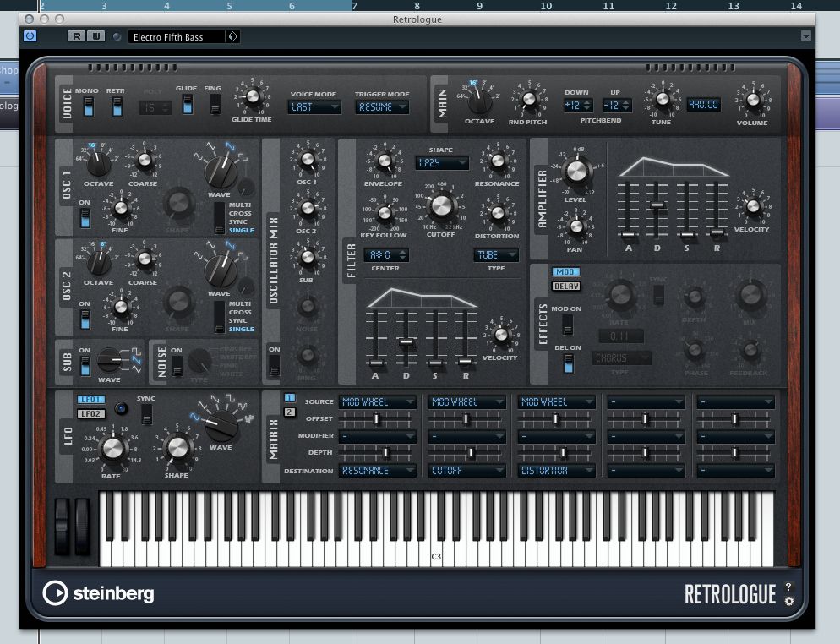Open the CUTOFF destination dropdown
This screenshot has height=644, width=840.
(x=467, y=471)
